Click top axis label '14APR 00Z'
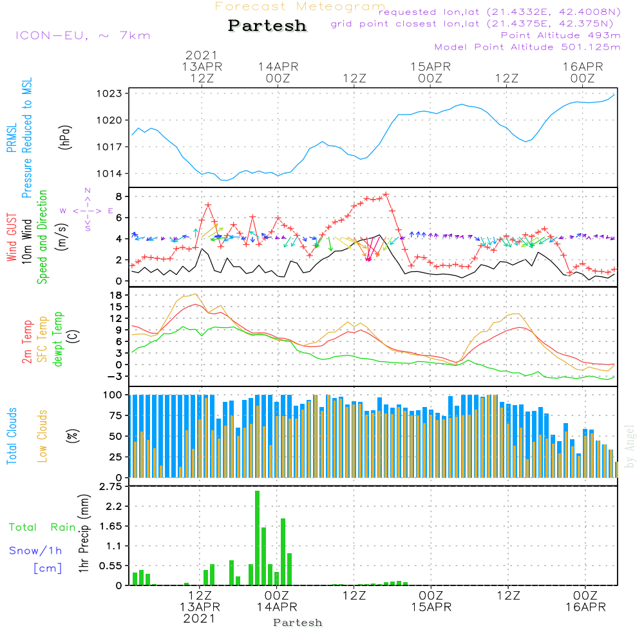The image size is (644, 644). click(x=278, y=72)
